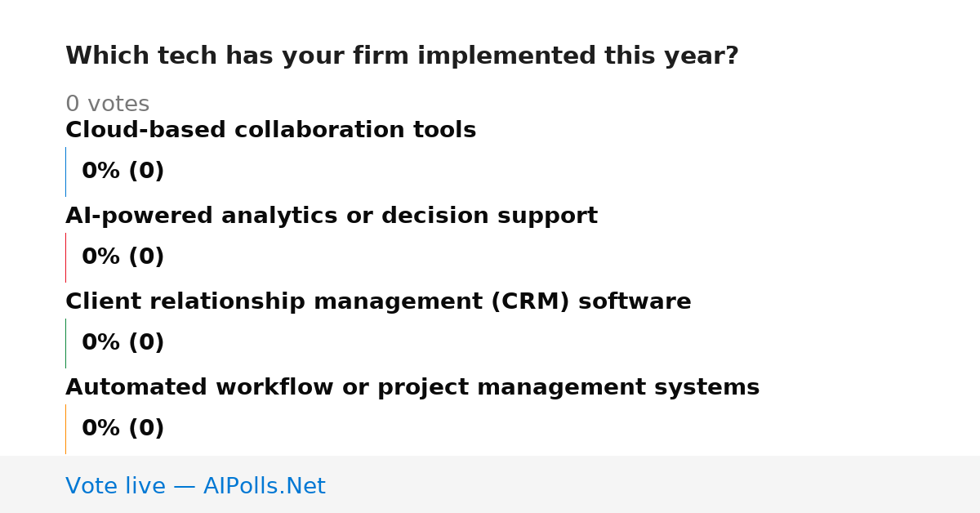
Task: Click the green bar under CRM software
Action: [66, 343]
